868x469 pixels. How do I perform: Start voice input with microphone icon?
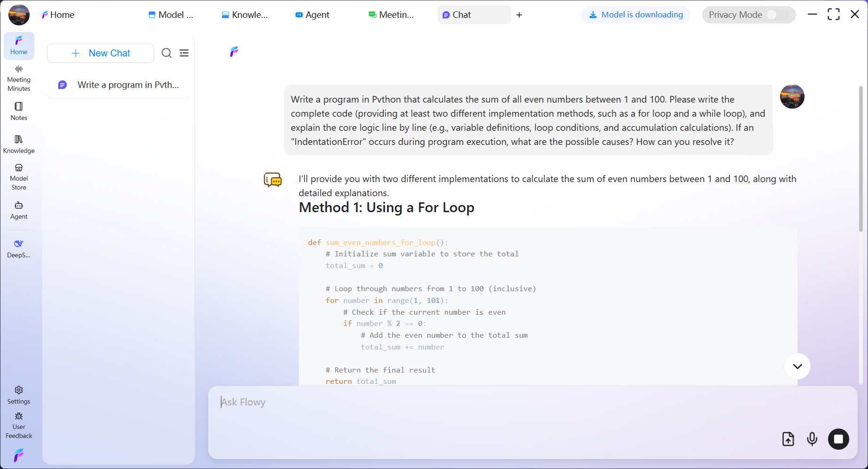point(812,439)
